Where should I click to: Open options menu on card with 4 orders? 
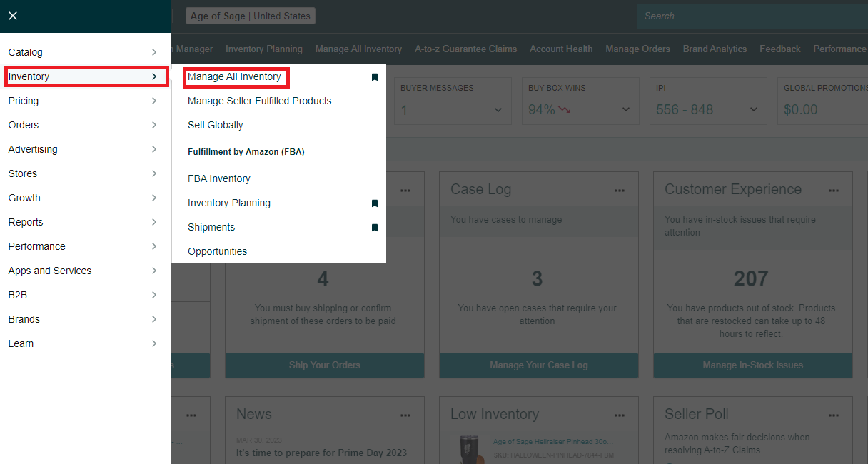[405, 191]
